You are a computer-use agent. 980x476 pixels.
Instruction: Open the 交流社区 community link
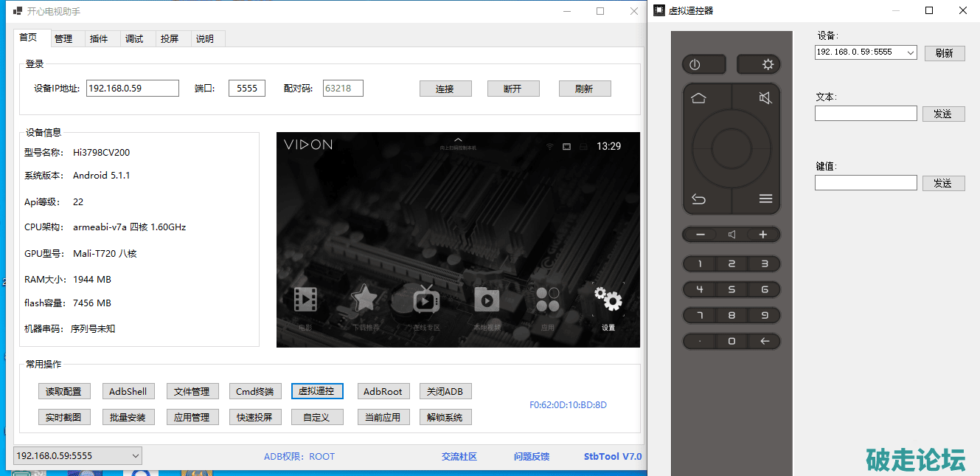pos(459,457)
